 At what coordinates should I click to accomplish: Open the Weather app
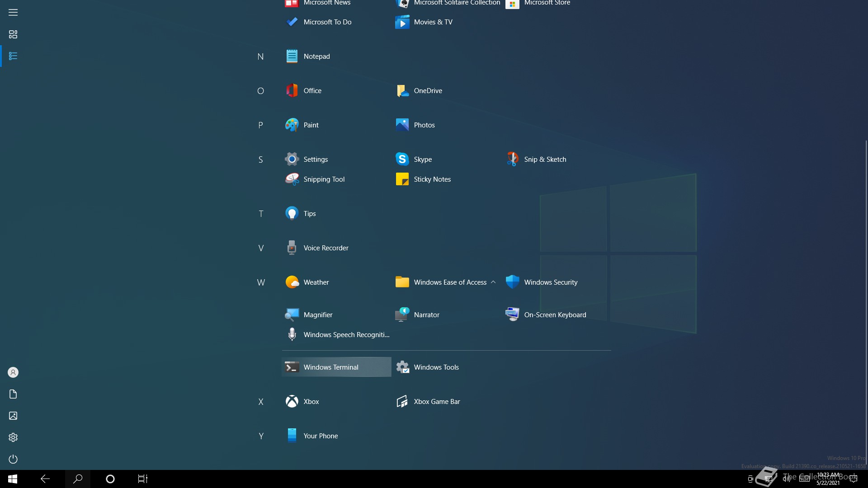pyautogui.click(x=336, y=282)
